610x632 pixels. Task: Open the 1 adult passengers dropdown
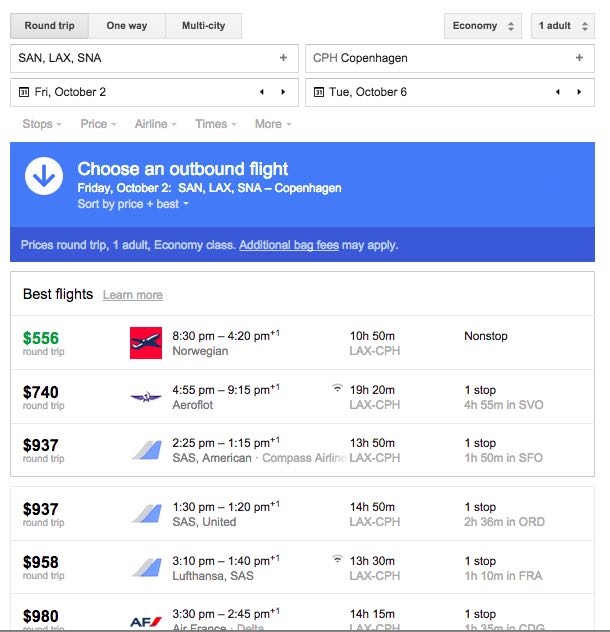coord(563,26)
